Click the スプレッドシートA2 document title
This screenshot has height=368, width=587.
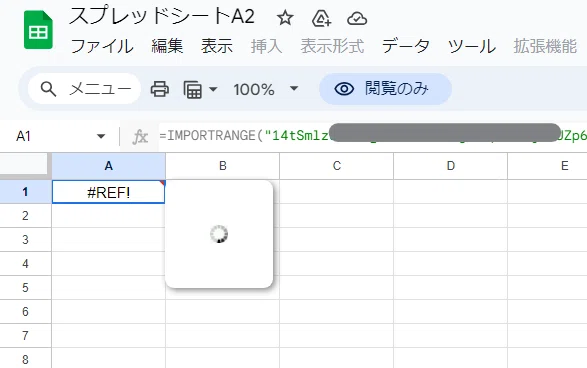pos(162,17)
